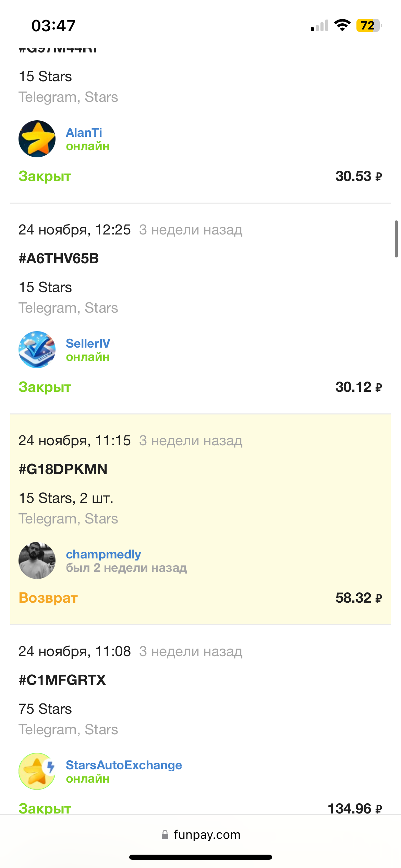The height and width of the screenshot is (868, 401).
Task: Tap the funpay.com address bar
Action: (200, 834)
